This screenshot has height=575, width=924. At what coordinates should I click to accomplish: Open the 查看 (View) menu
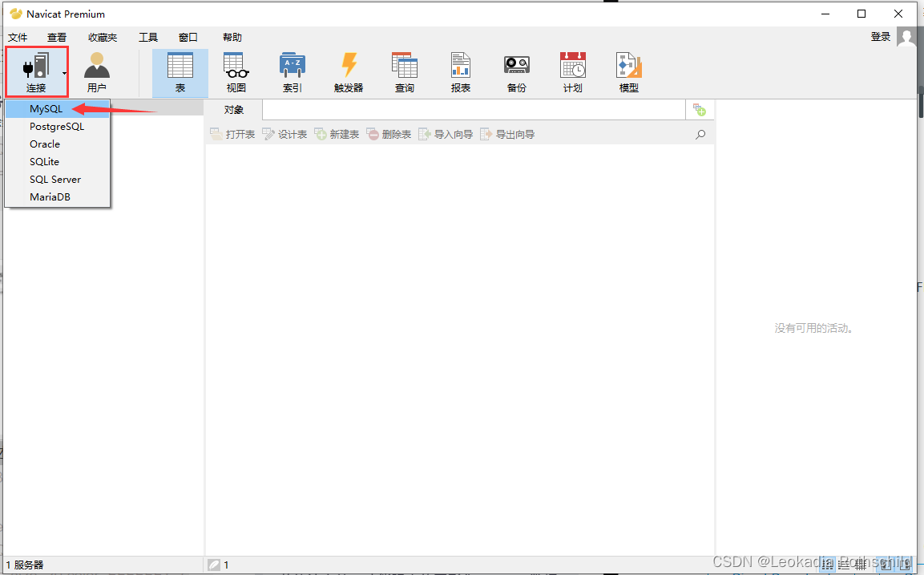pos(57,37)
